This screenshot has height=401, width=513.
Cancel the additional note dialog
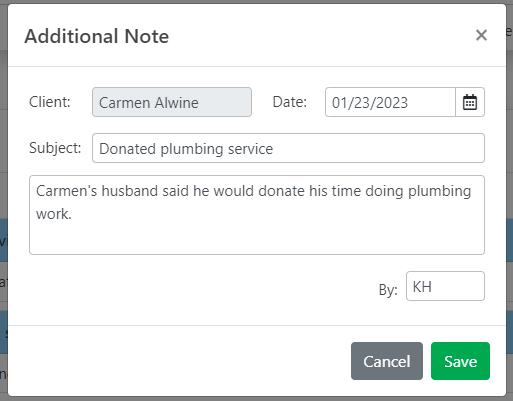pyautogui.click(x=387, y=361)
